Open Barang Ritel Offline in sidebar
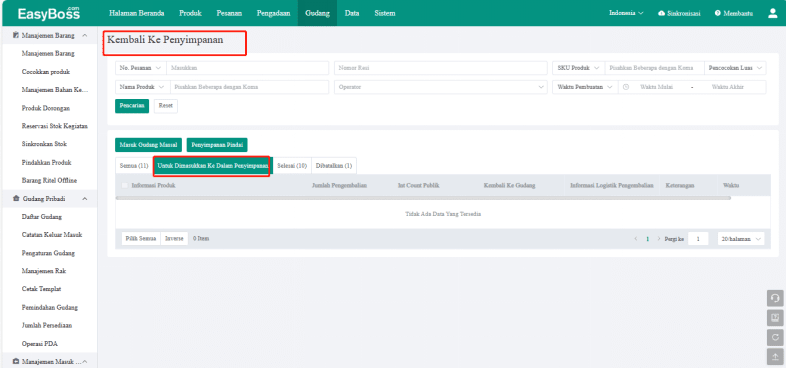Screen dimensions: 787x368 coord(49,180)
